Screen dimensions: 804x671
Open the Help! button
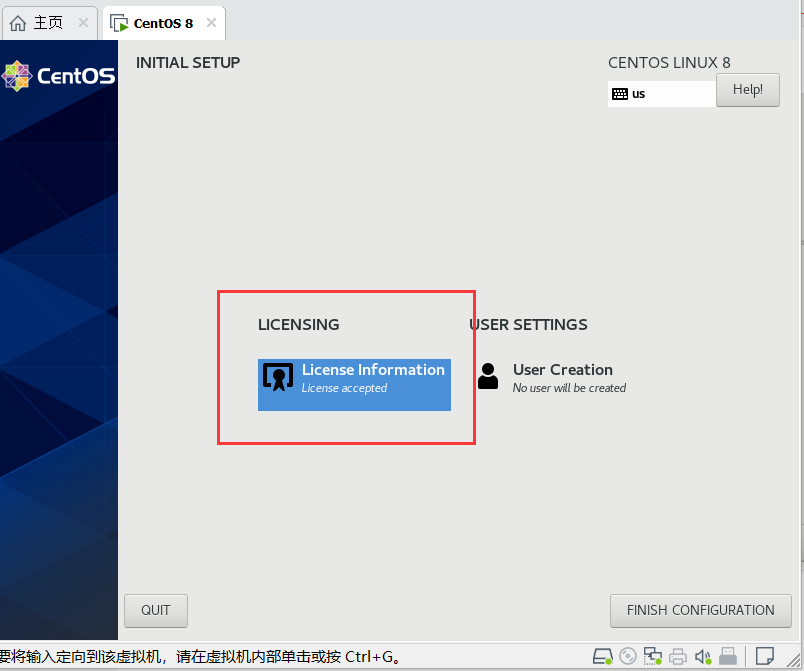tap(748, 90)
